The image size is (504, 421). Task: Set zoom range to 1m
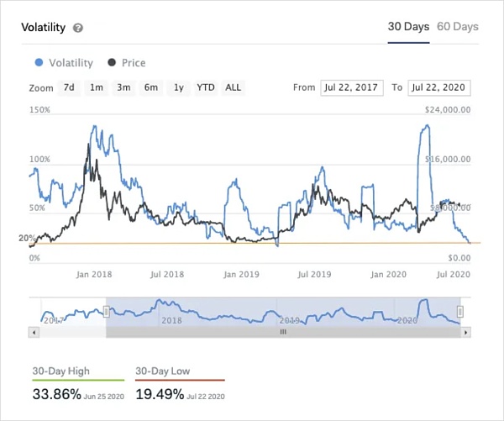click(97, 87)
